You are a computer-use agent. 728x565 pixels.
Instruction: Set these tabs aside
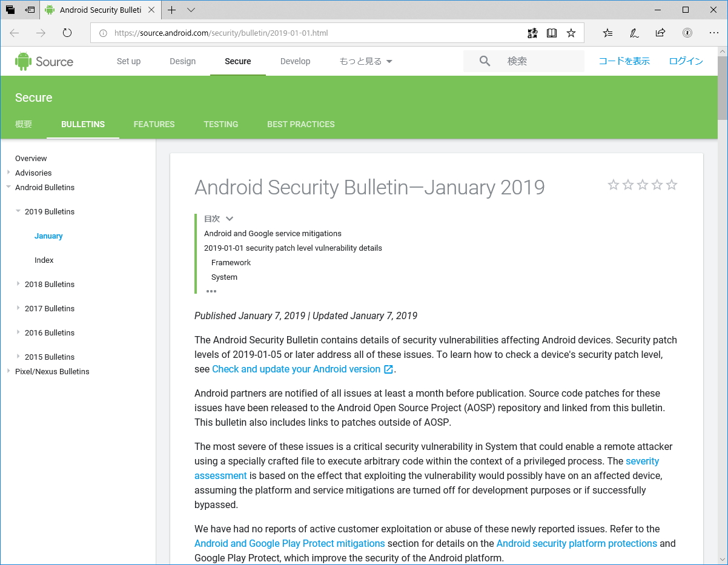[10, 10]
